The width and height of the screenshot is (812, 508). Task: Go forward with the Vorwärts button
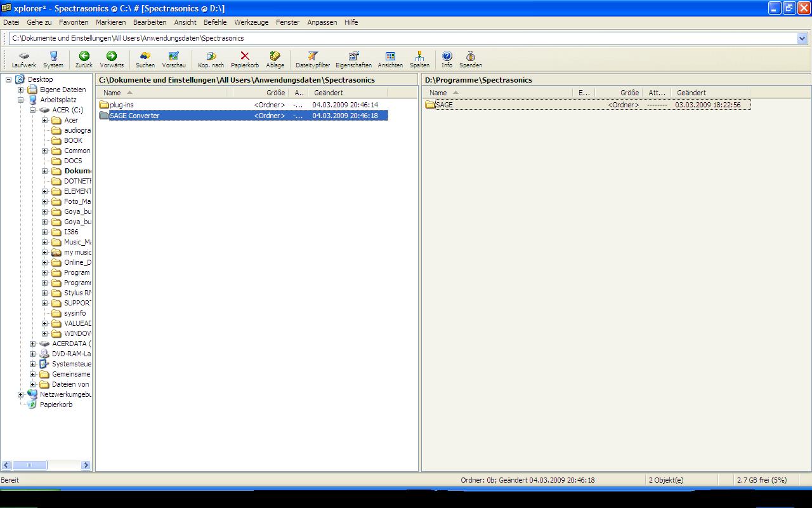click(x=112, y=60)
